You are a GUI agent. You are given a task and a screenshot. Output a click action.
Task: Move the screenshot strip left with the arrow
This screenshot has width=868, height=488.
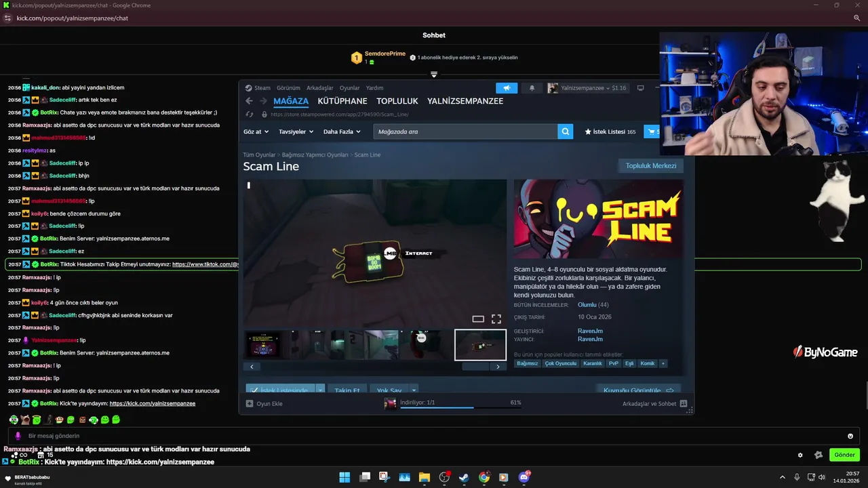pos(252,367)
